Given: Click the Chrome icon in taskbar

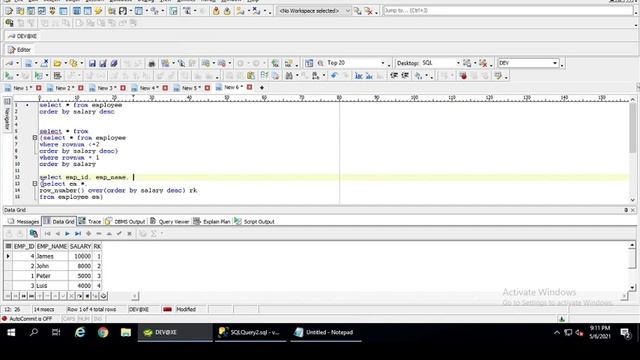Looking at the screenshot, I should point(103,332).
